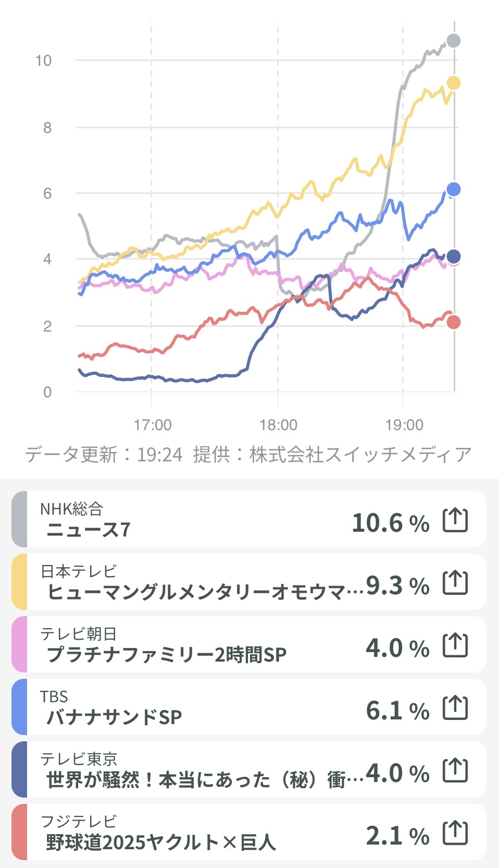Open the バナナサンドSP program title
The height and width of the screenshot is (868, 499).
click(x=114, y=717)
